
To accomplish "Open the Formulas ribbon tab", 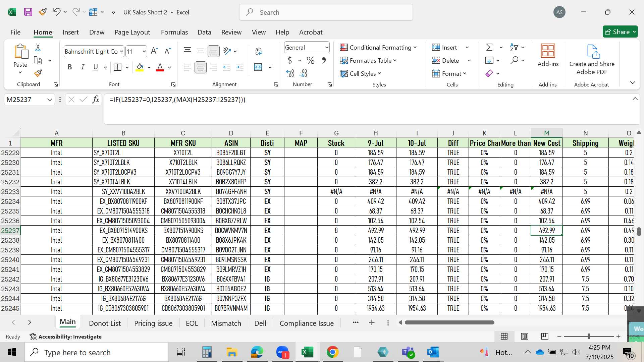I will pos(174,32).
